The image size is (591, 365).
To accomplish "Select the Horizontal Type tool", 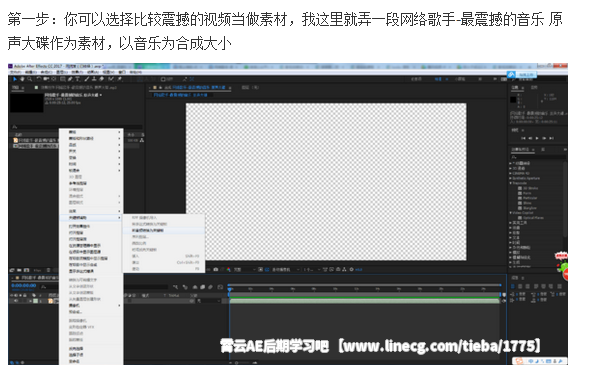I will [78, 79].
